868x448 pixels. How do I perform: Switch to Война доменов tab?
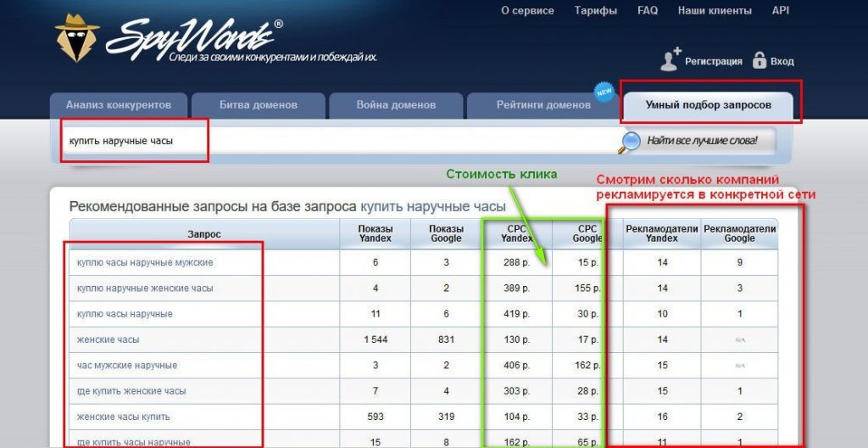coord(396,105)
